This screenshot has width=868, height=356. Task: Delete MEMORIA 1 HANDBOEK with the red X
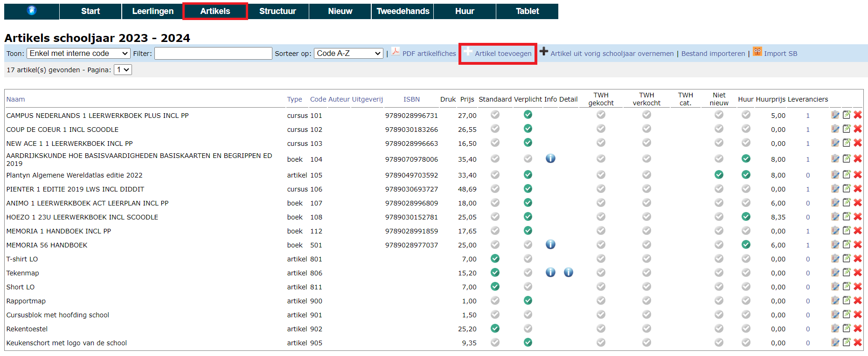tap(858, 230)
